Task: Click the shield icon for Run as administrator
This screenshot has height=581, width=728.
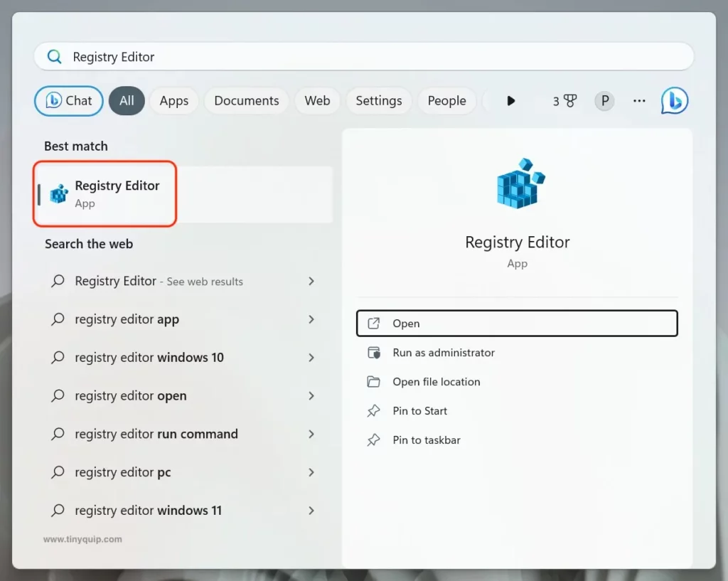Action: click(374, 353)
